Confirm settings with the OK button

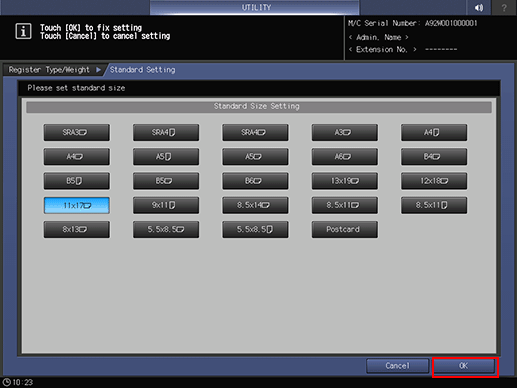tap(464, 366)
